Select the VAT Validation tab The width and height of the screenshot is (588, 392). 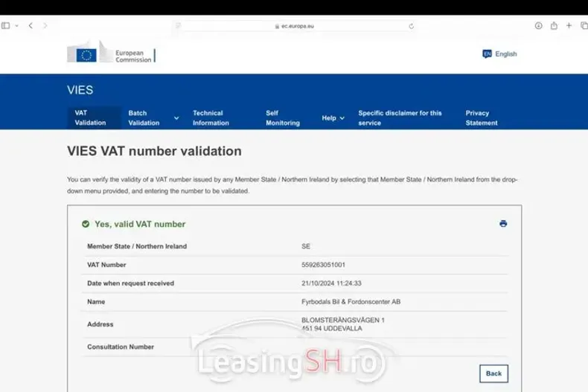pyautogui.click(x=91, y=118)
